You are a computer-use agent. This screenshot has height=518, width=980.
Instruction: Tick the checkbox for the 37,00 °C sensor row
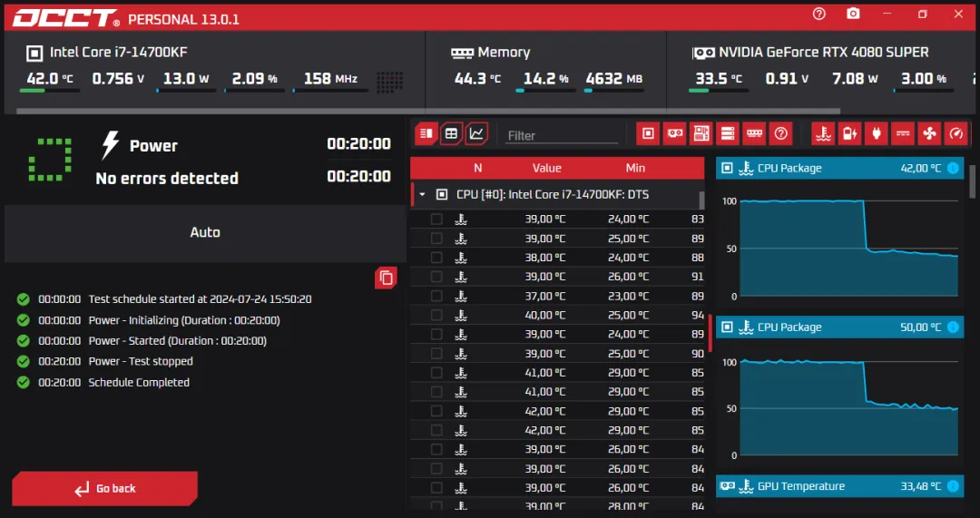[x=436, y=296]
